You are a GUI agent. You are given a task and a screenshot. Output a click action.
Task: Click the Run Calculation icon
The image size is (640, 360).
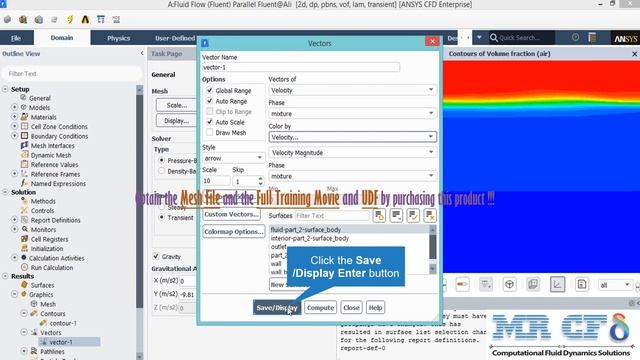(24, 267)
